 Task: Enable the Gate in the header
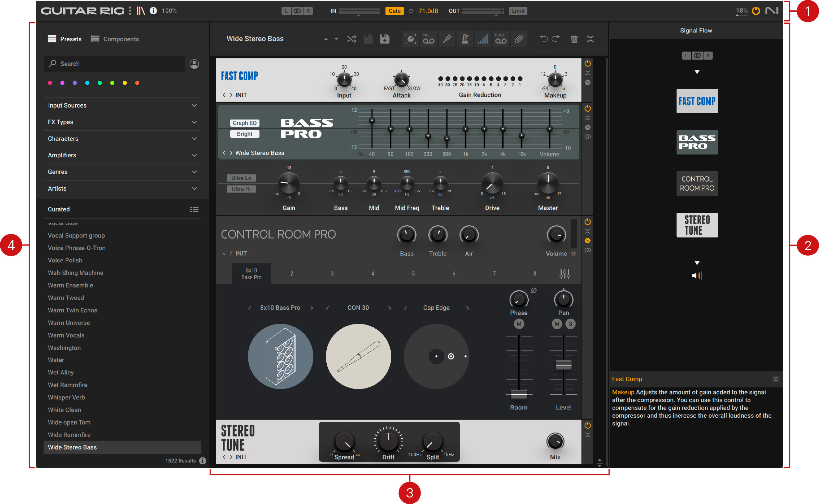click(x=394, y=11)
